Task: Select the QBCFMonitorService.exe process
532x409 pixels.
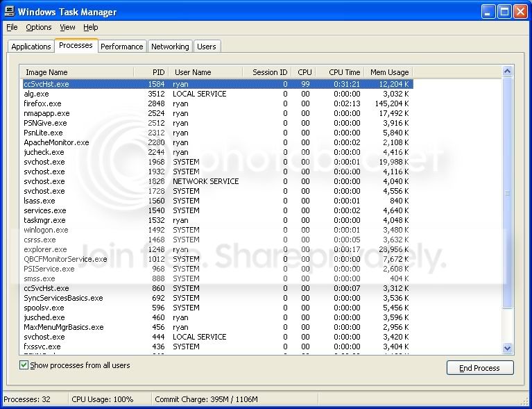Action: pos(218,259)
